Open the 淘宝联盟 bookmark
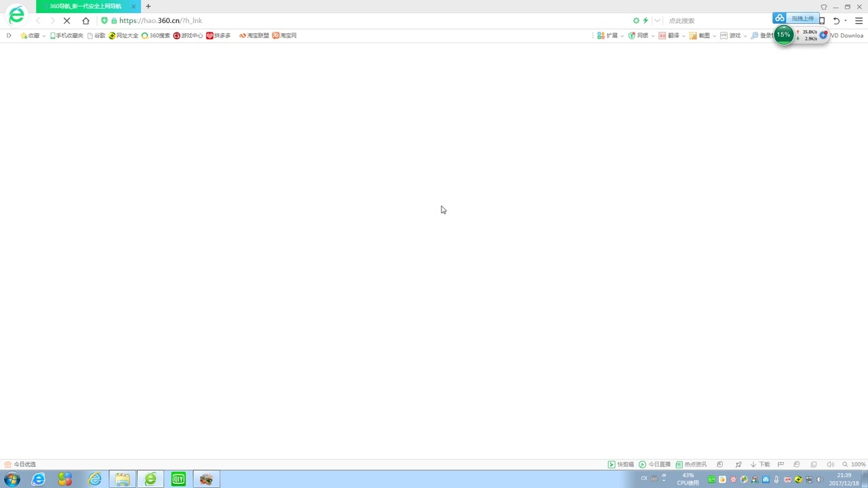The height and width of the screenshot is (488, 868). coord(254,36)
